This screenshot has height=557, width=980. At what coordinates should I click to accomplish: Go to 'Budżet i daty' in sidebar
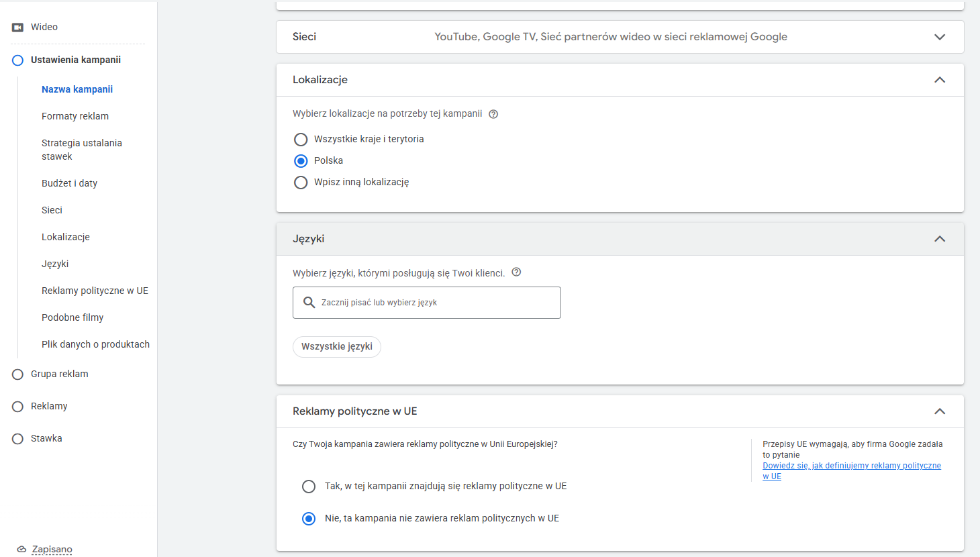point(69,183)
